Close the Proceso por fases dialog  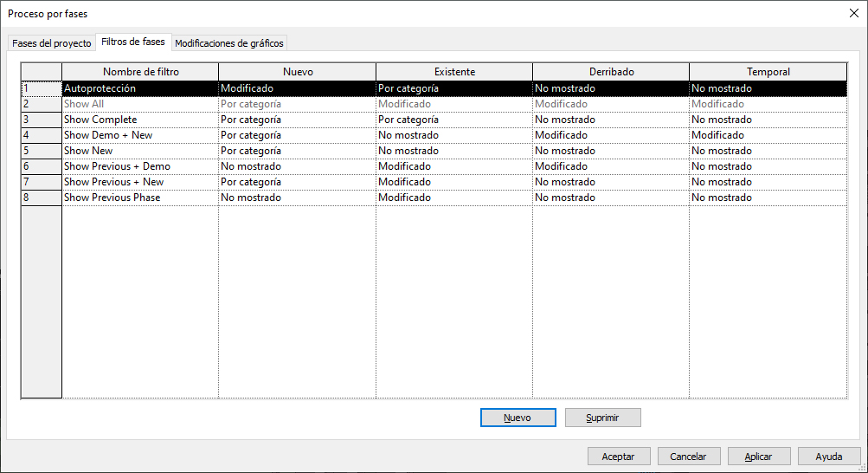pyautogui.click(x=853, y=13)
